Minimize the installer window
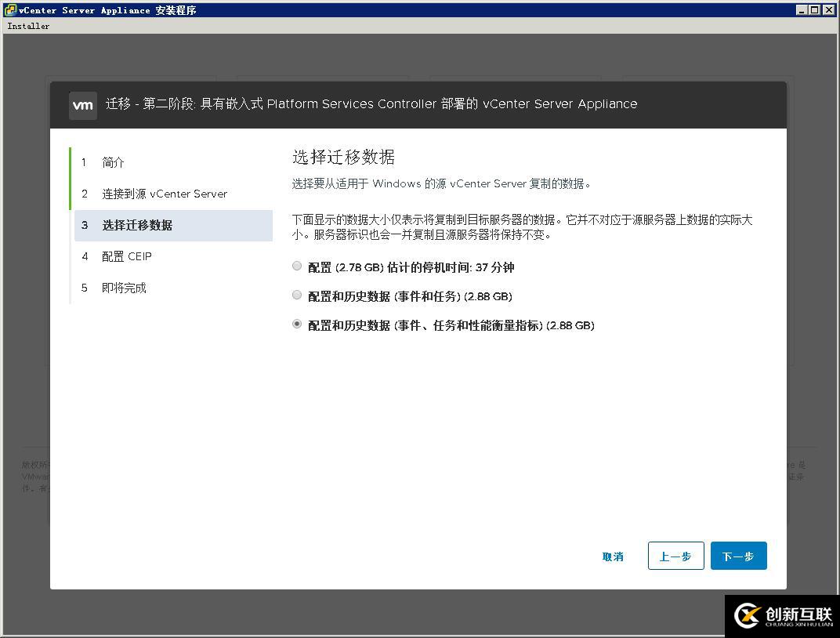840x638 pixels. pos(802,9)
